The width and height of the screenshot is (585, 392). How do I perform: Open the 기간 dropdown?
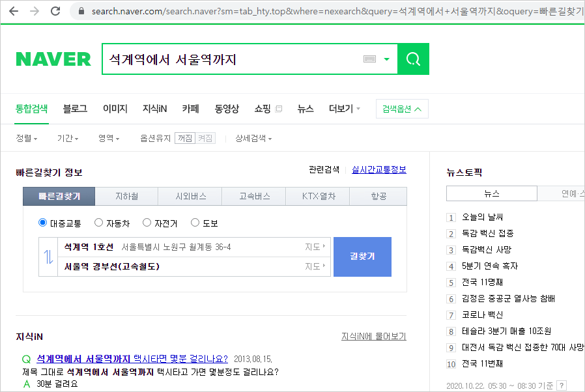pos(68,139)
